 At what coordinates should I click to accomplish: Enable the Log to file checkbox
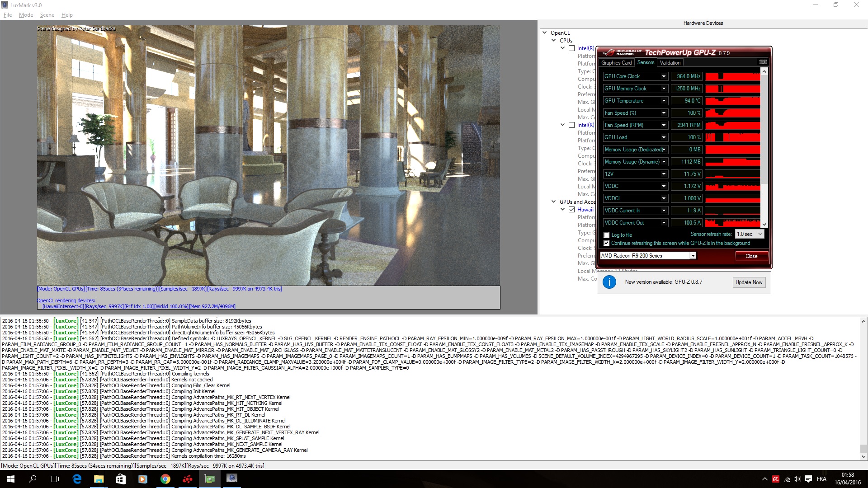(607, 235)
